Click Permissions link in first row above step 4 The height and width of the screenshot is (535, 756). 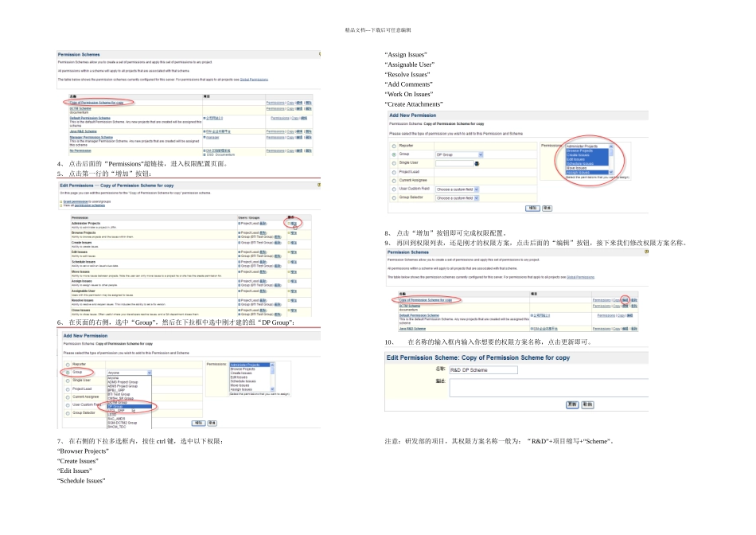pyautogui.click(x=275, y=103)
